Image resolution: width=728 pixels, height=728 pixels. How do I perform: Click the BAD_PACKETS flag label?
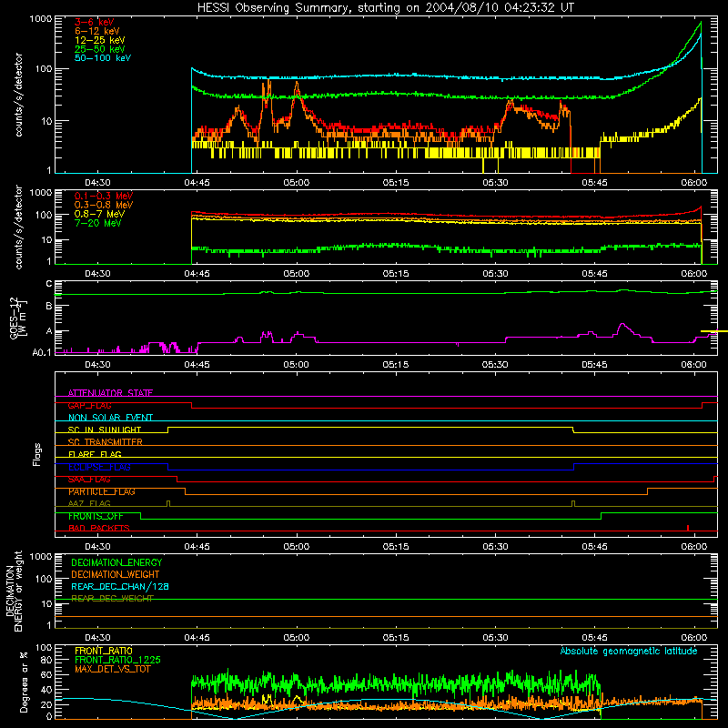99,528
